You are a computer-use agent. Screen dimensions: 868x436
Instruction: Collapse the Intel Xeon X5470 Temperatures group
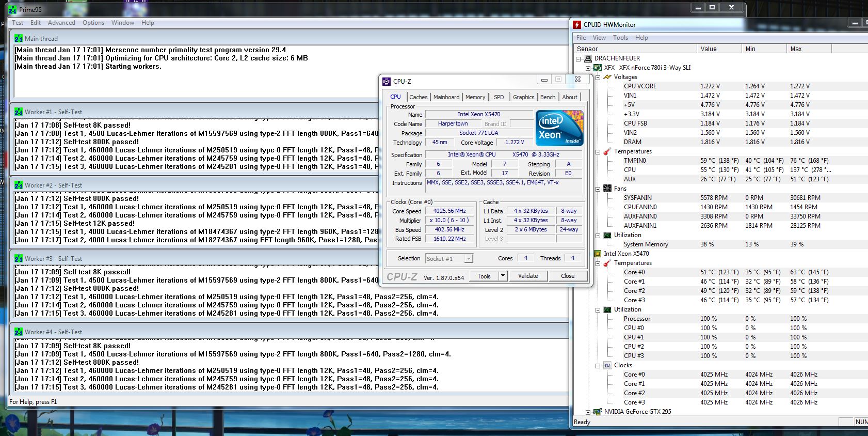pyautogui.click(x=598, y=263)
